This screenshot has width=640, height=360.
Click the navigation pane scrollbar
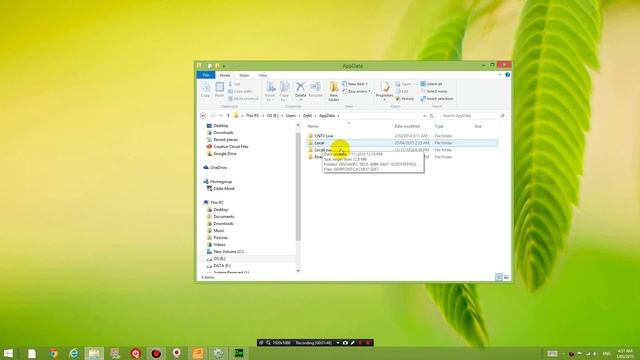click(x=298, y=186)
